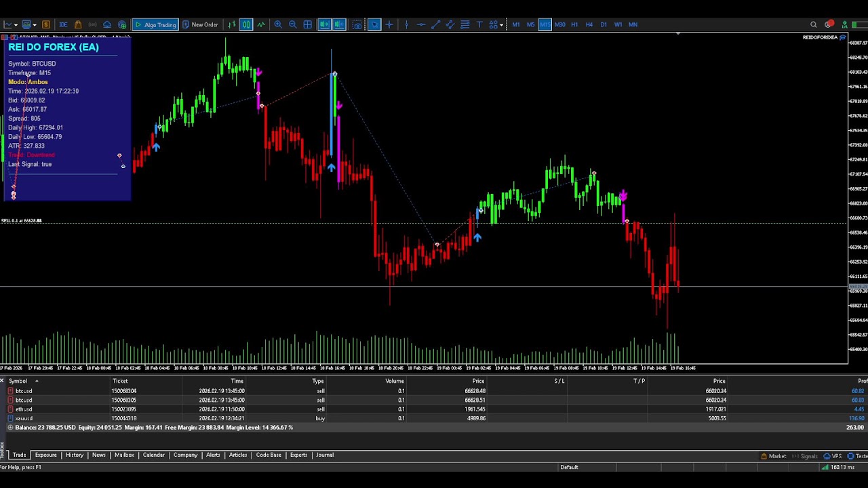Switch to the Trade tab
This screenshot has height=488, width=868.
pyautogui.click(x=19, y=455)
